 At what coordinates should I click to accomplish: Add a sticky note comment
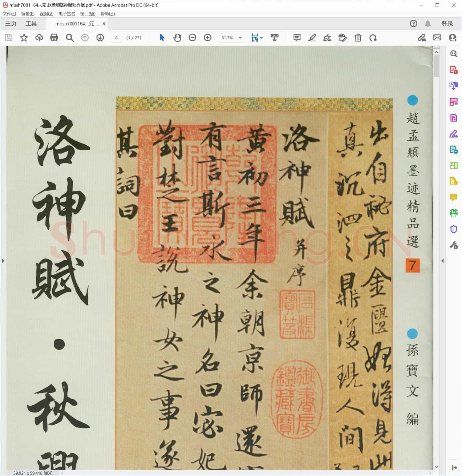297,38
